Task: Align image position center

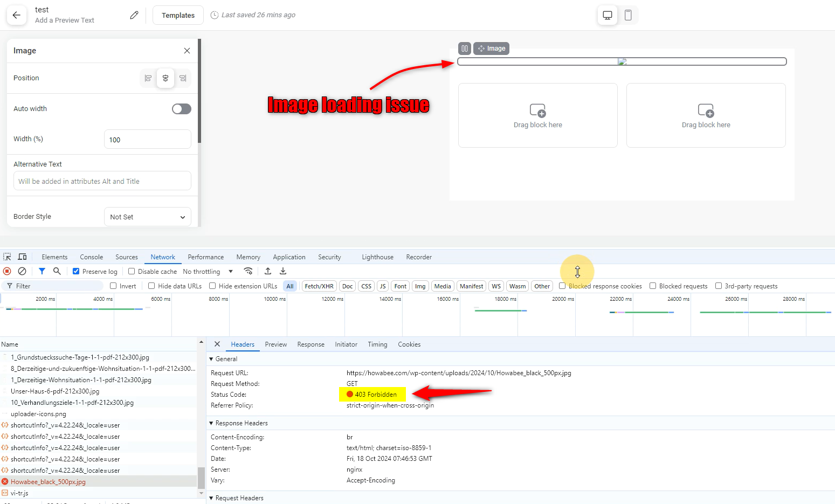Action: tap(165, 78)
